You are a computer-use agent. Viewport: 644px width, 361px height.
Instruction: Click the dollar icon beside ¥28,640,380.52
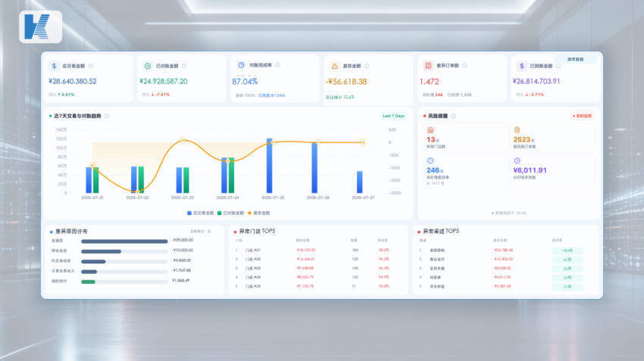55,66
